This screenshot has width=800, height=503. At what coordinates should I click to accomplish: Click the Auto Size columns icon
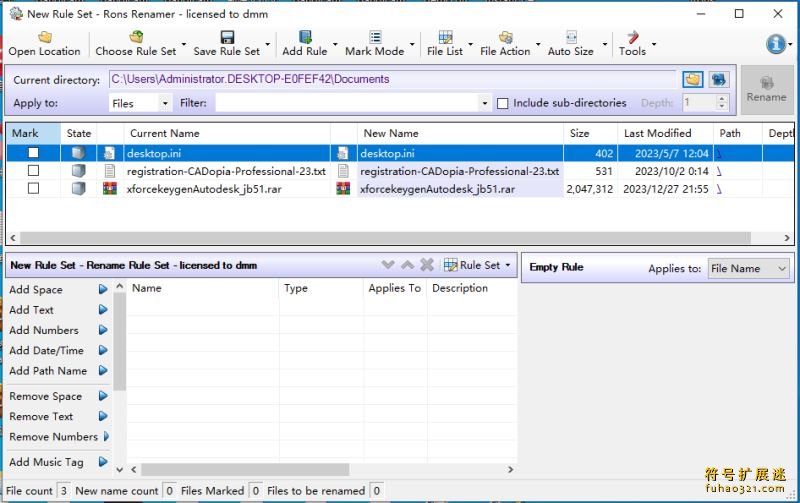click(570, 37)
